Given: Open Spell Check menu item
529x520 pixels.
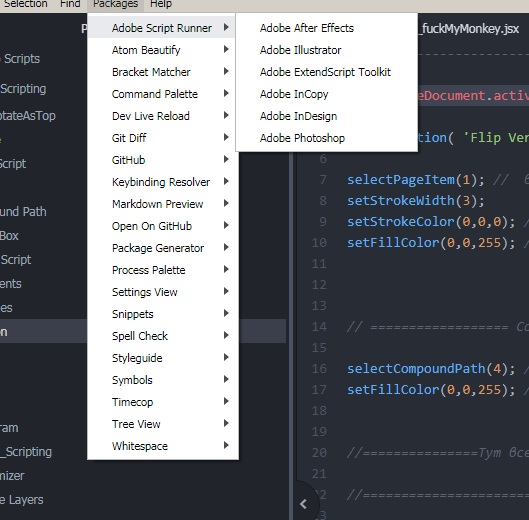Looking at the screenshot, I should tap(163, 336).
